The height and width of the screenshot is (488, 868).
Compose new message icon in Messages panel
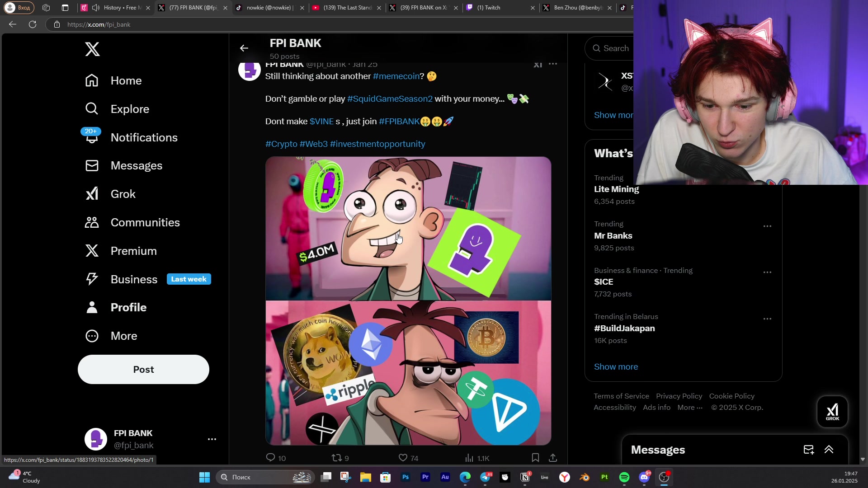[808, 450]
